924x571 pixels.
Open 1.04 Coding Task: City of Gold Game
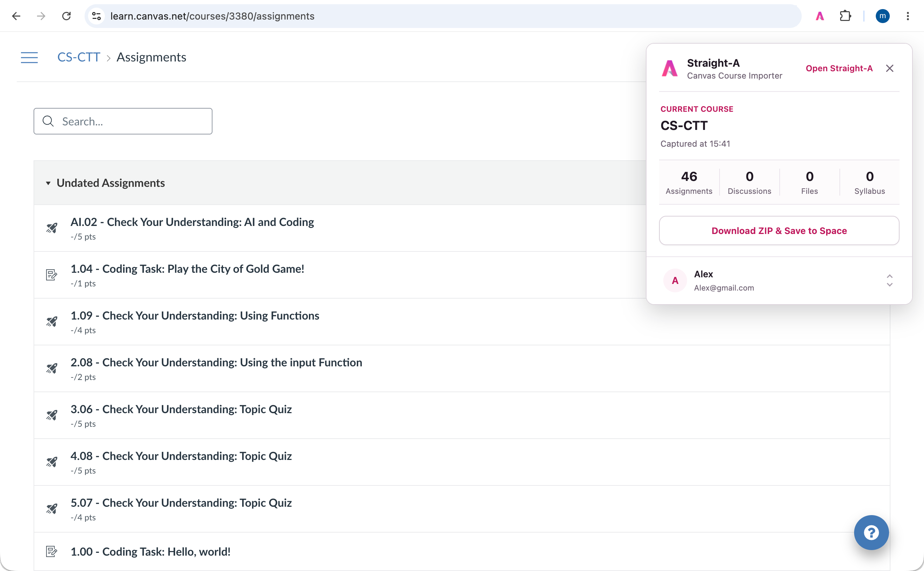(x=187, y=269)
